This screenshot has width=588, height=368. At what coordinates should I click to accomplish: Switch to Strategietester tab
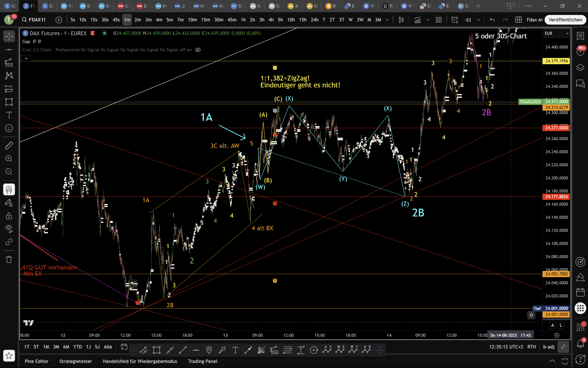coord(75,361)
